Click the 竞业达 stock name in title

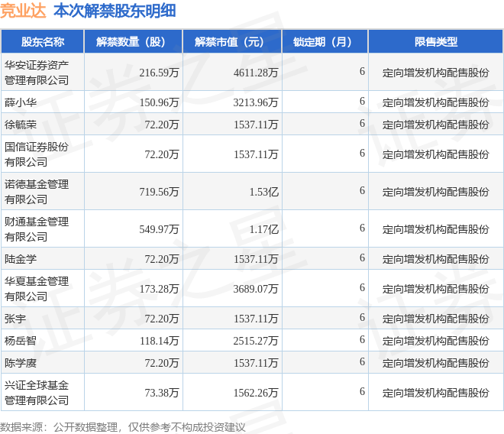point(23,11)
